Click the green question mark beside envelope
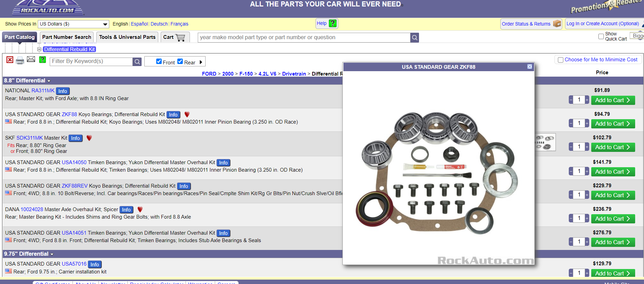This screenshot has height=284, width=644. click(x=43, y=60)
